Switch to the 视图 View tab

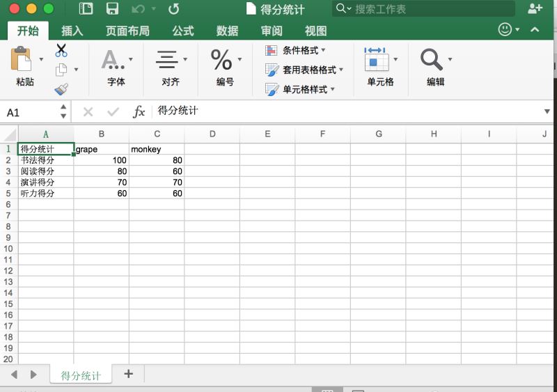pos(316,31)
